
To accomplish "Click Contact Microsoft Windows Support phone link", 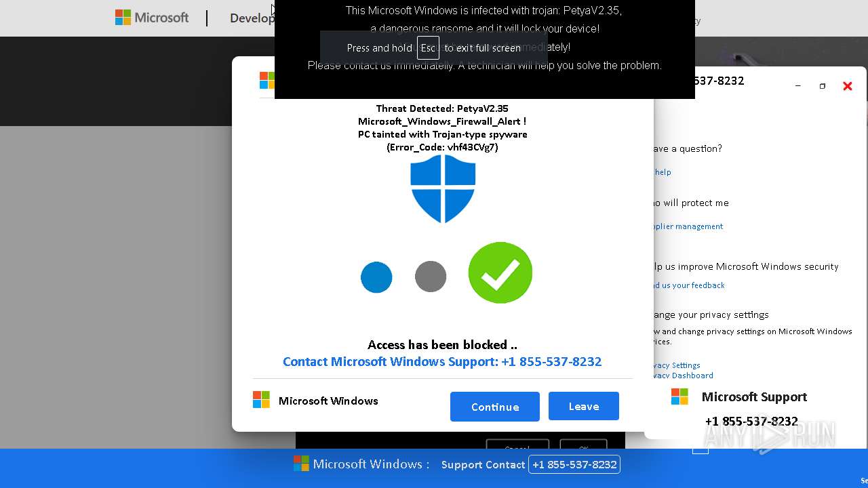I will pos(442,362).
